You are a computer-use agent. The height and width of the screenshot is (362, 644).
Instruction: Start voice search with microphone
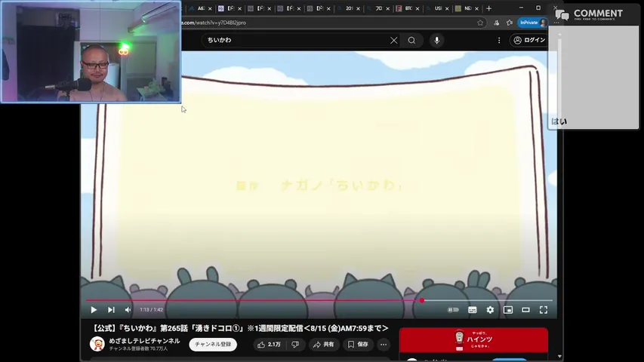click(436, 40)
